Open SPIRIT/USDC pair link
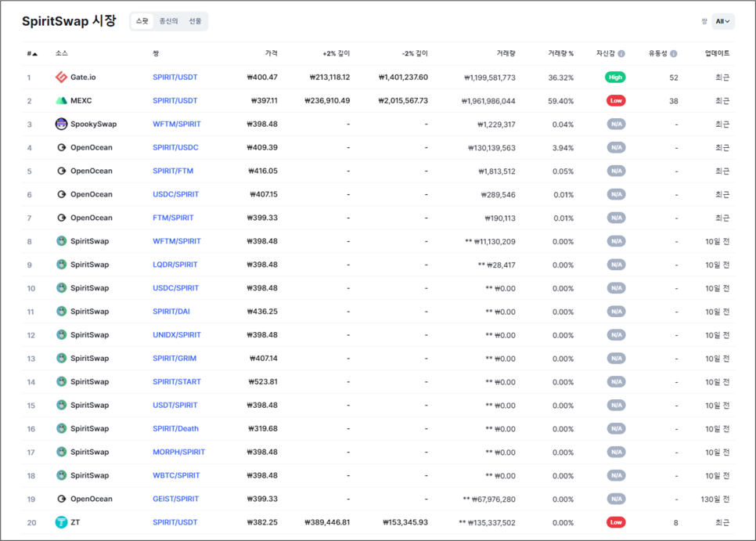Screen dimensions: 756x541 click(x=175, y=147)
